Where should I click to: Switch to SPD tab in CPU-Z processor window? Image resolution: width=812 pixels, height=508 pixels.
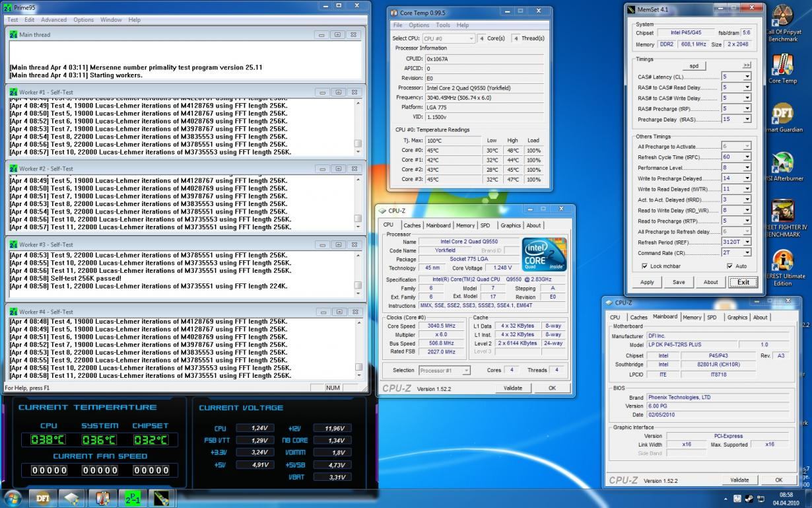[x=485, y=225]
